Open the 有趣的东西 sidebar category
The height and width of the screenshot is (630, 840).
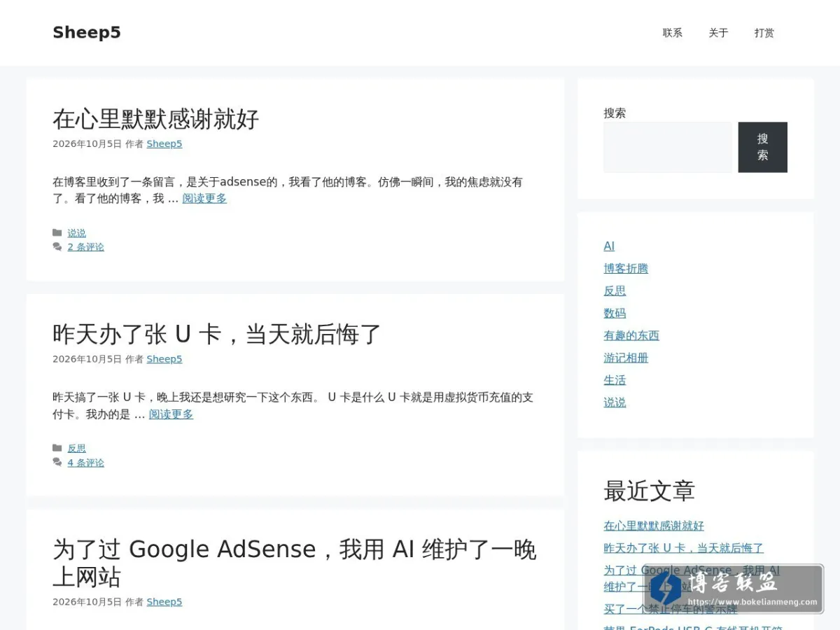[631, 336]
